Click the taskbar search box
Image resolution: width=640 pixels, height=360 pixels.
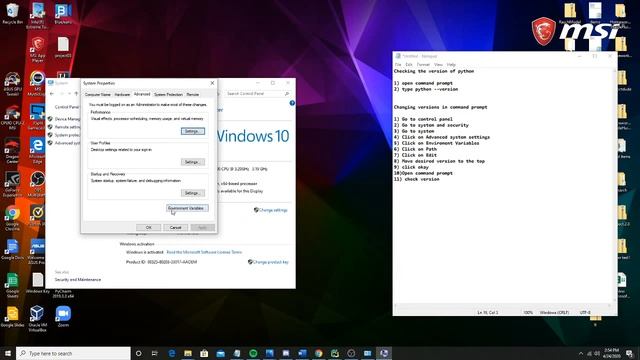(73, 353)
